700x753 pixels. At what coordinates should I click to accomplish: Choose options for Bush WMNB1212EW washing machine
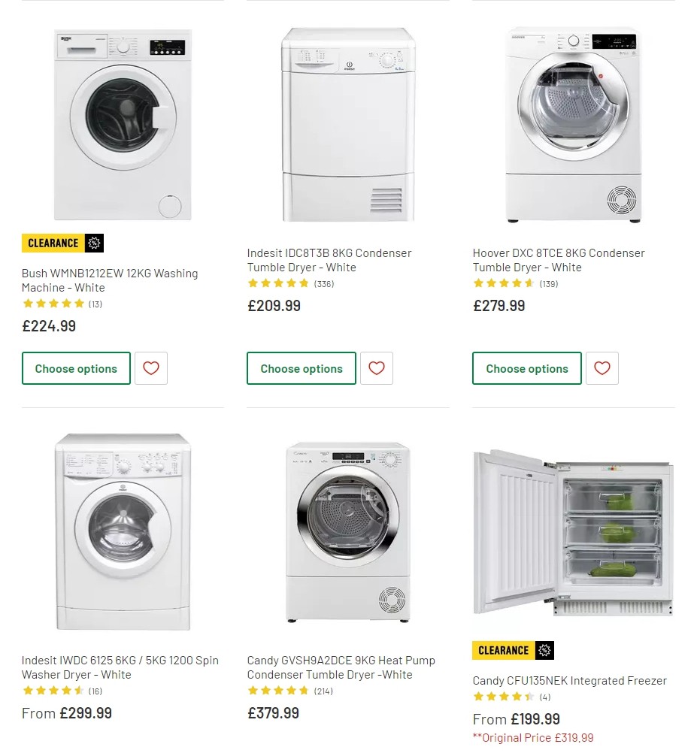pos(76,368)
